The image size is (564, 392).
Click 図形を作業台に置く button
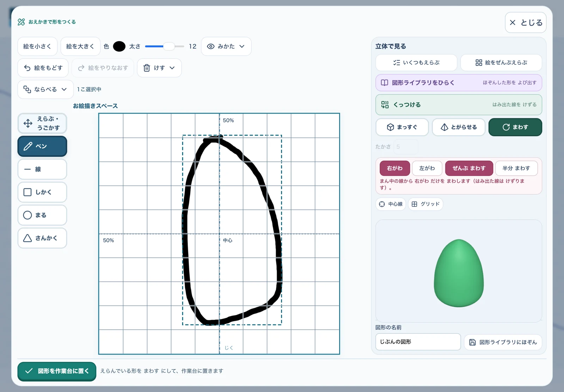point(57,371)
